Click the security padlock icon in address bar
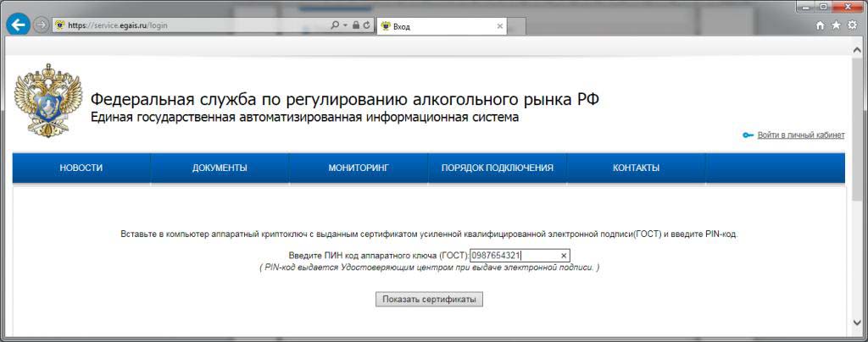This screenshot has width=868, height=342. [355, 25]
